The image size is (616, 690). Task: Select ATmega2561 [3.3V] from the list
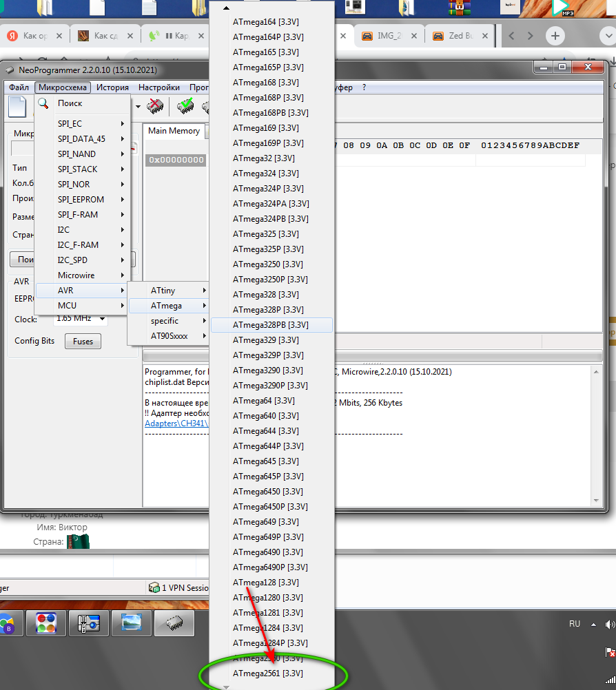click(268, 673)
